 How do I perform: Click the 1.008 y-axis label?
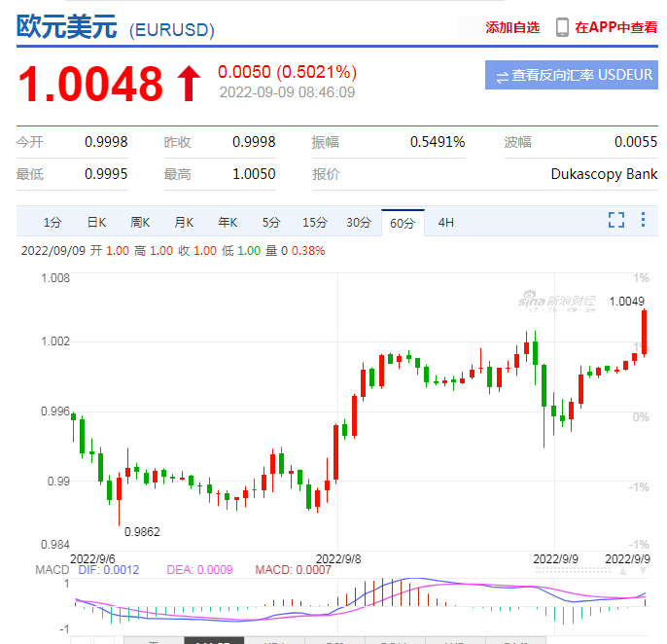55,278
